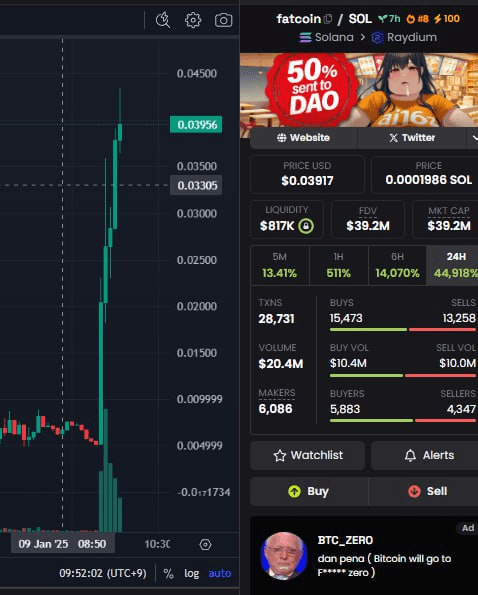Click the VOLUME $20.4M value
The height and width of the screenshot is (595, 478).
point(281,364)
